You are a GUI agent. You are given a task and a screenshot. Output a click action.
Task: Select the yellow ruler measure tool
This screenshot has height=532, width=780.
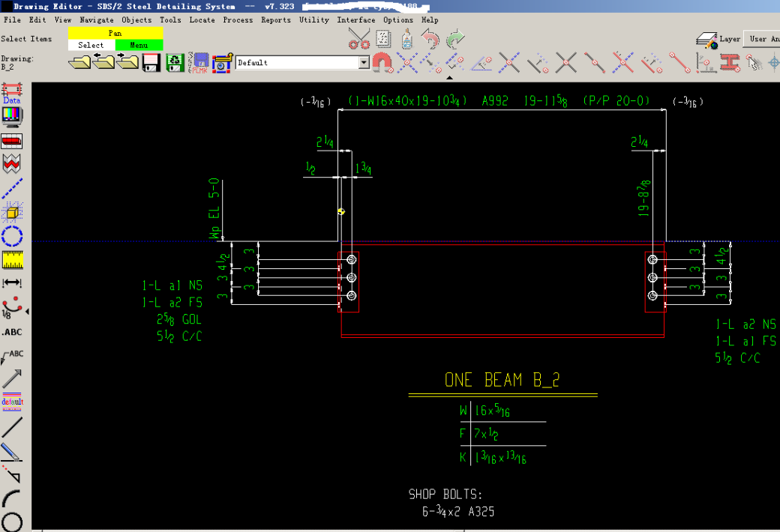point(12,259)
